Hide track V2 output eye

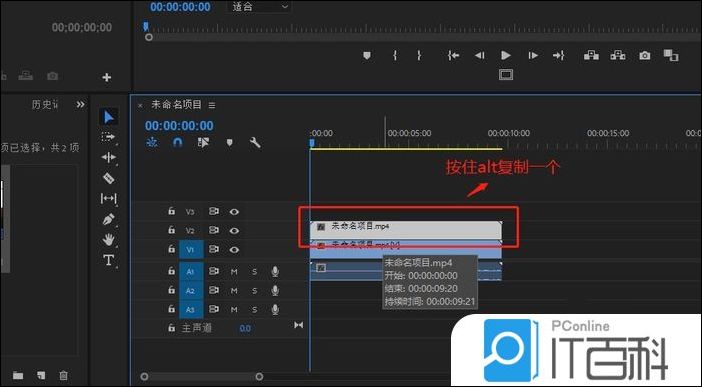click(x=234, y=231)
